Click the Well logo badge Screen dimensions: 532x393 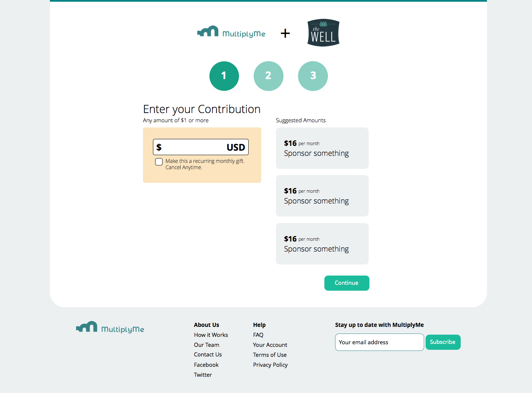pos(323,33)
